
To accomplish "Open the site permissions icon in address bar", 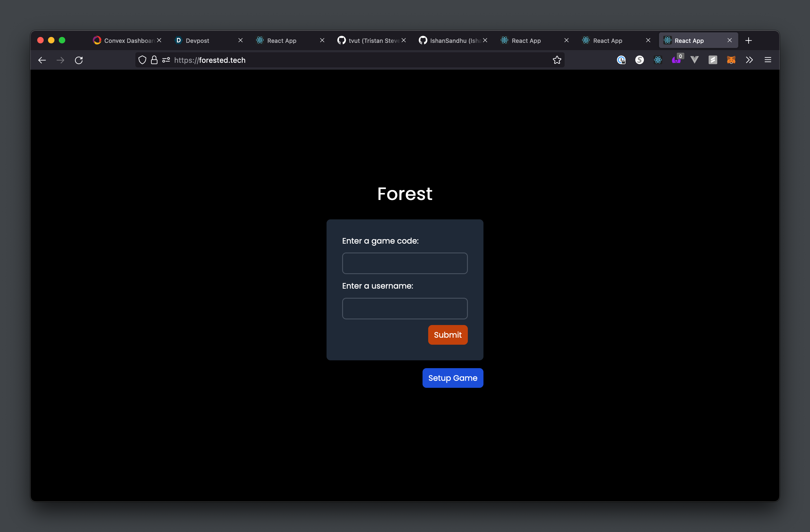I will [x=166, y=60].
